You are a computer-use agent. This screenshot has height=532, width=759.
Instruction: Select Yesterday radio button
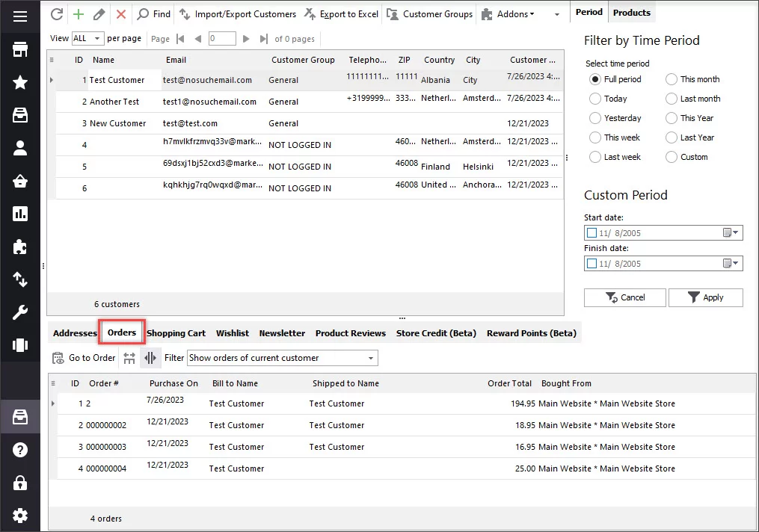[x=595, y=118]
